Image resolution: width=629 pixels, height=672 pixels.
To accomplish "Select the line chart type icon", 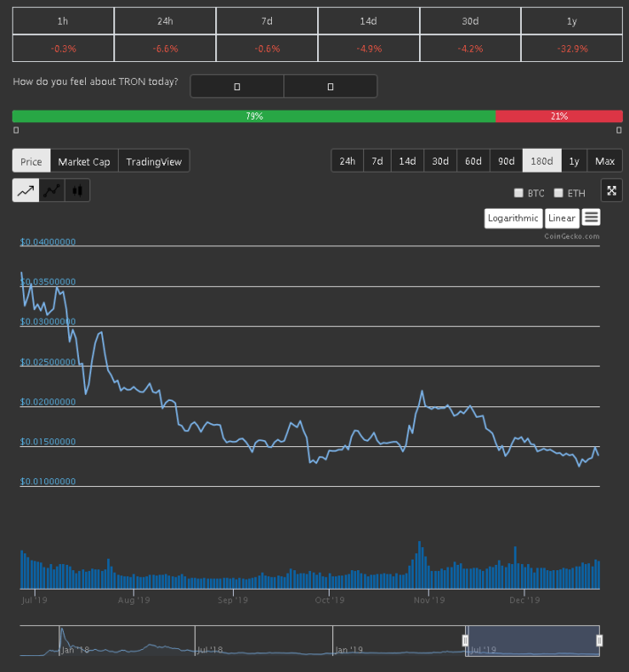I will (x=26, y=190).
